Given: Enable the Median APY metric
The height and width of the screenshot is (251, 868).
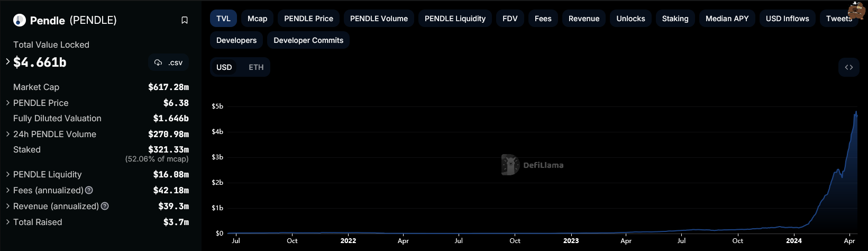Looking at the screenshot, I should pos(727,19).
